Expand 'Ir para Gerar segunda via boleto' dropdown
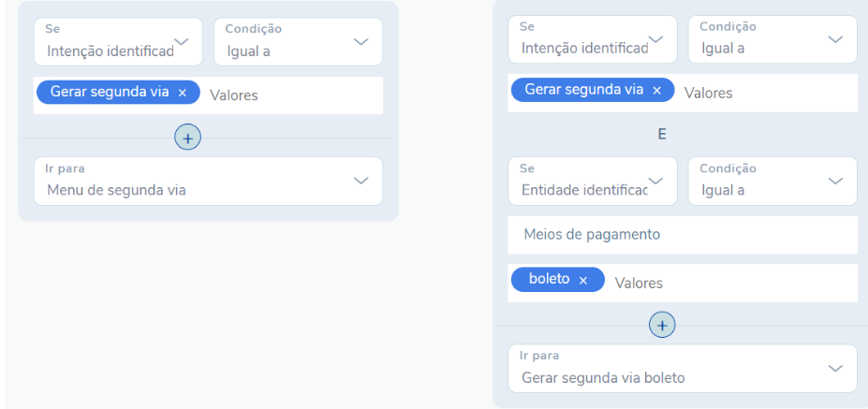This screenshot has height=409, width=868. pyautogui.click(x=683, y=369)
